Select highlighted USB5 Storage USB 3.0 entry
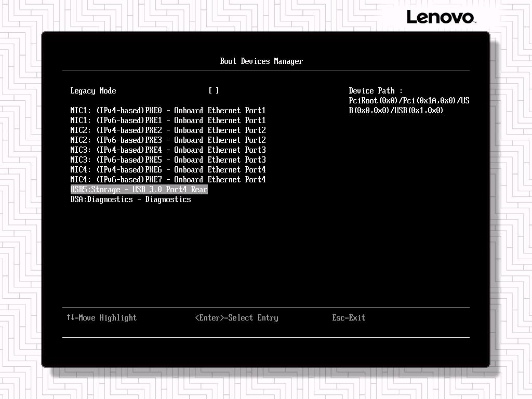 139,190
